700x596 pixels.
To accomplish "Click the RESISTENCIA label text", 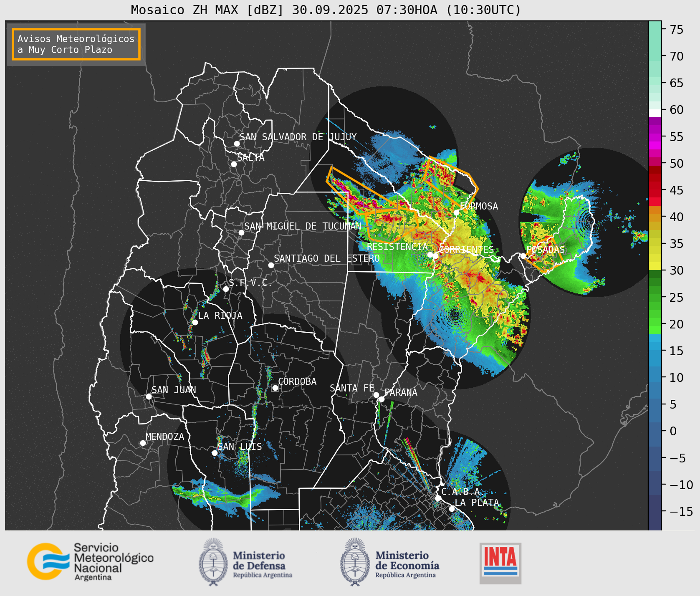I will (397, 247).
